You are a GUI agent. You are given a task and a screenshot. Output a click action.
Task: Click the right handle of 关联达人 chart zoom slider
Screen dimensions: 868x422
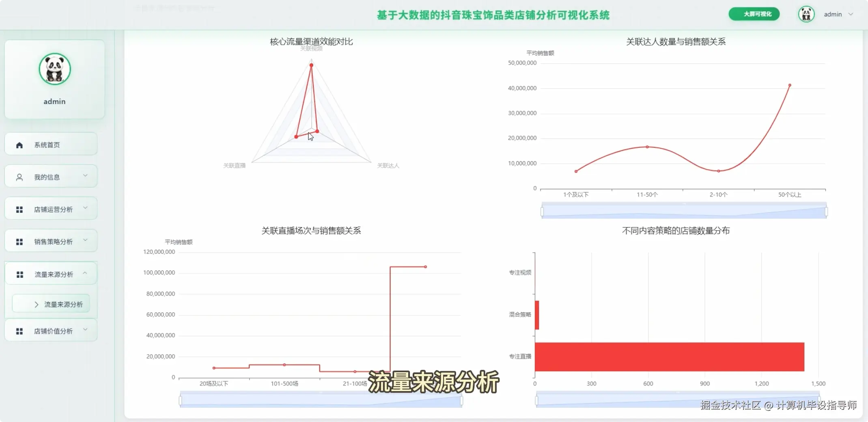click(826, 212)
